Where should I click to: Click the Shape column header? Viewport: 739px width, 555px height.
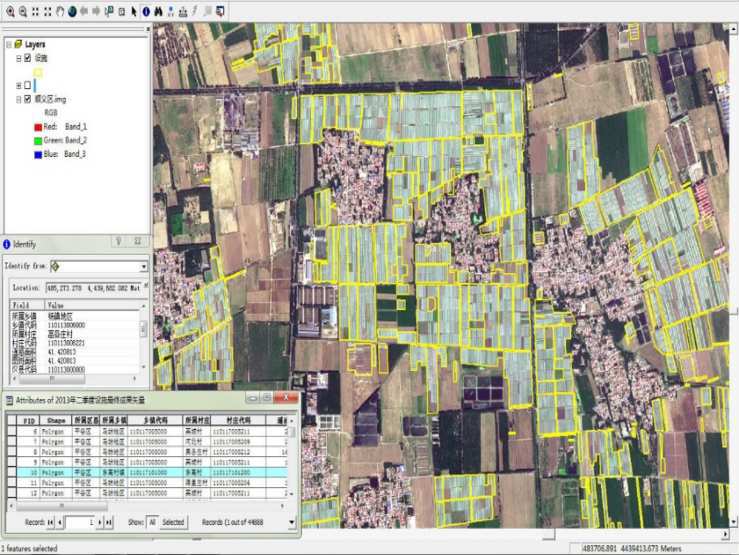tap(56, 421)
